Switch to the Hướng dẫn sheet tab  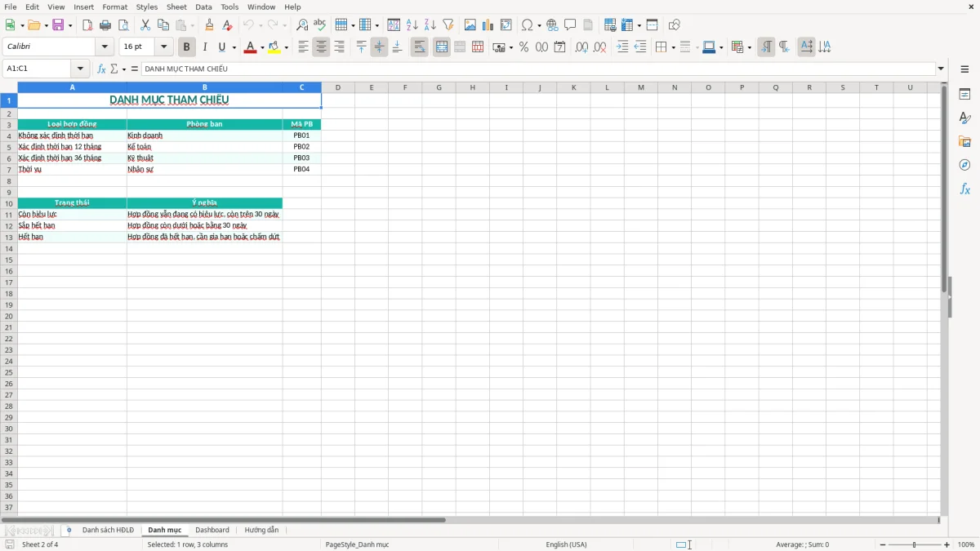pyautogui.click(x=261, y=530)
